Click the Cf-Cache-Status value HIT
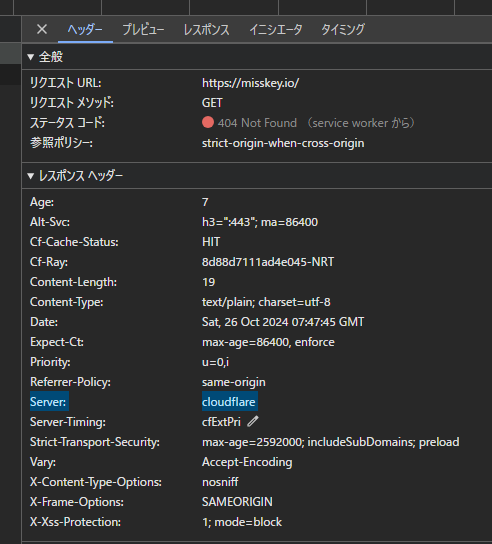The image size is (492, 544). pyautogui.click(x=211, y=242)
